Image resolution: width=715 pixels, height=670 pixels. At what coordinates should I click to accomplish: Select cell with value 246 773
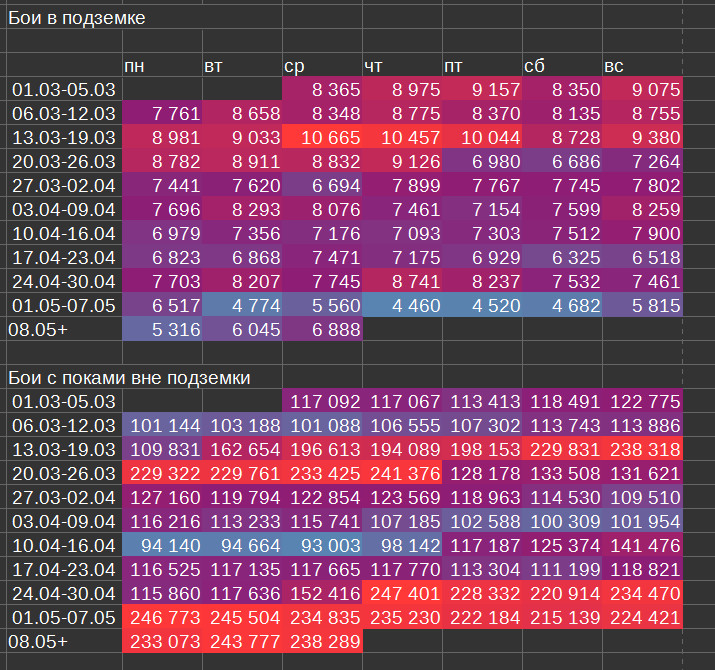pos(162,618)
